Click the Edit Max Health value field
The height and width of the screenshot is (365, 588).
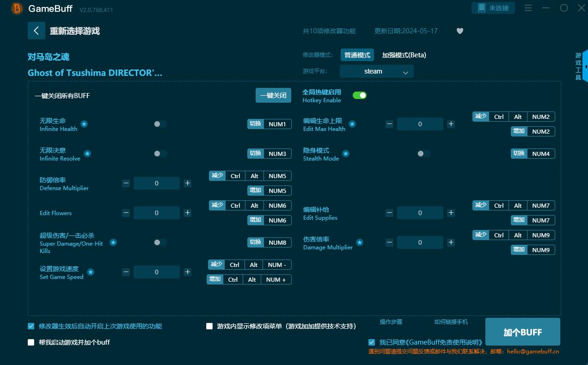click(x=420, y=124)
